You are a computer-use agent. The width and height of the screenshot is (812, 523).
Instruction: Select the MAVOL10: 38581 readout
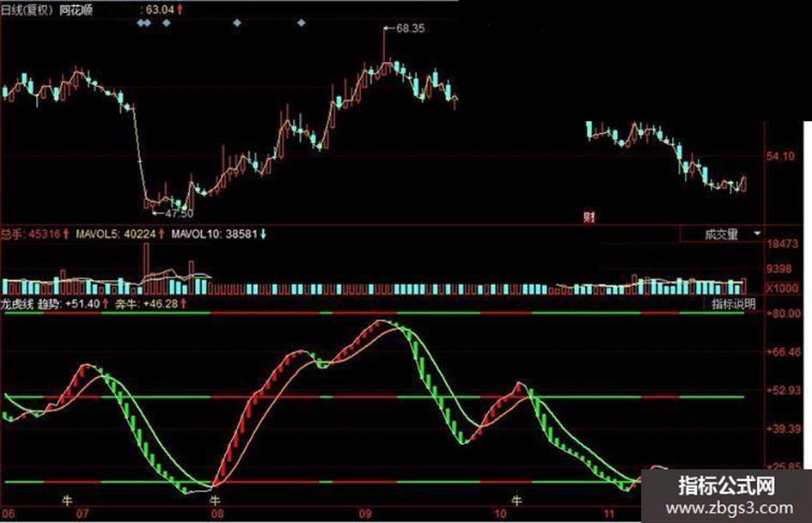point(218,234)
